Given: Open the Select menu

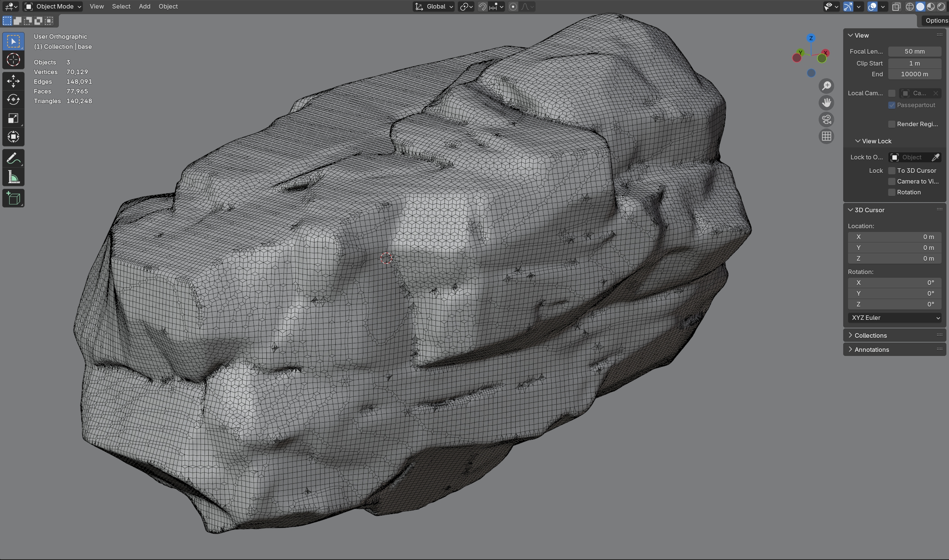Looking at the screenshot, I should pyautogui.click(x=121, y=6).
